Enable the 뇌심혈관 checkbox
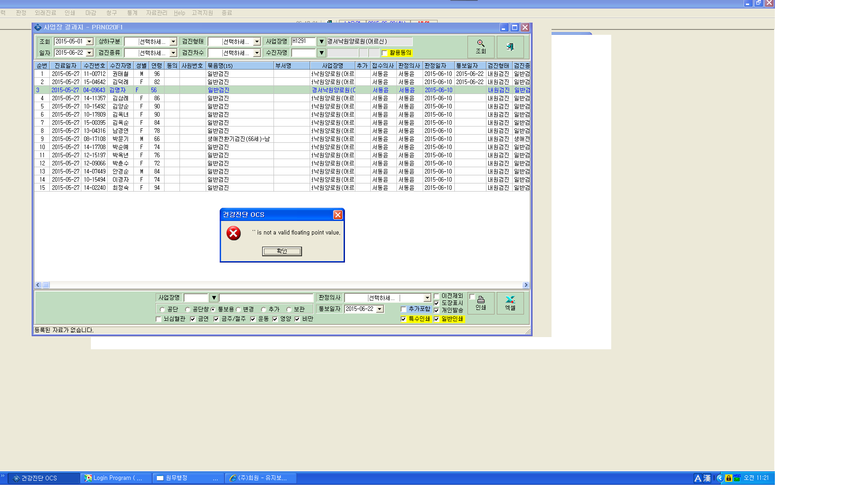The height and width of the screenshot is (488, 868). 159,319
